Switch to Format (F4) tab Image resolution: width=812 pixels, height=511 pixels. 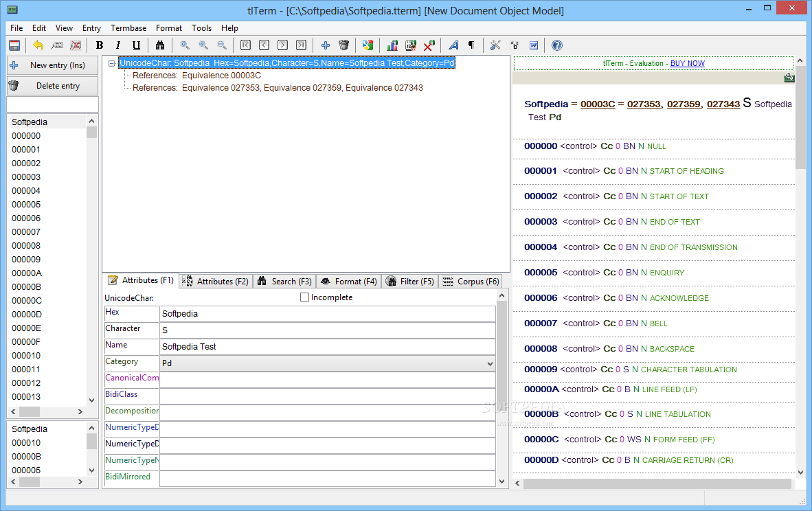pyautogui.click(x=348, y=281)
